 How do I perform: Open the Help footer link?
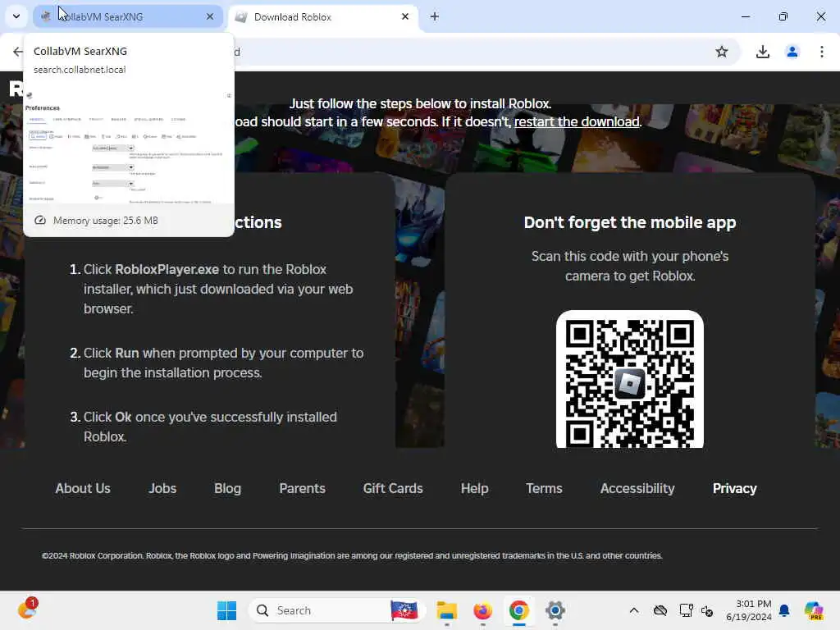pos(475,489)
